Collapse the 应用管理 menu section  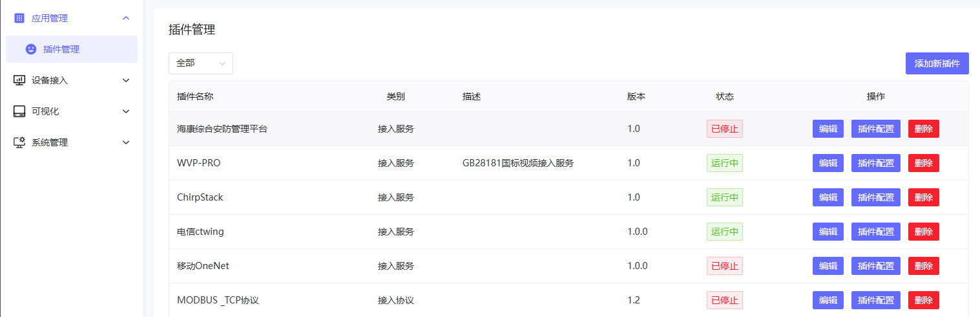[126, 18]
